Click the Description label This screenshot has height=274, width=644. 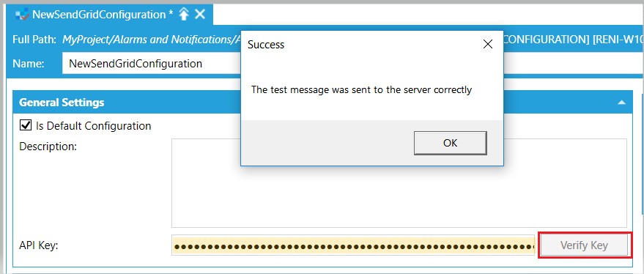click(x=48, y=146)
